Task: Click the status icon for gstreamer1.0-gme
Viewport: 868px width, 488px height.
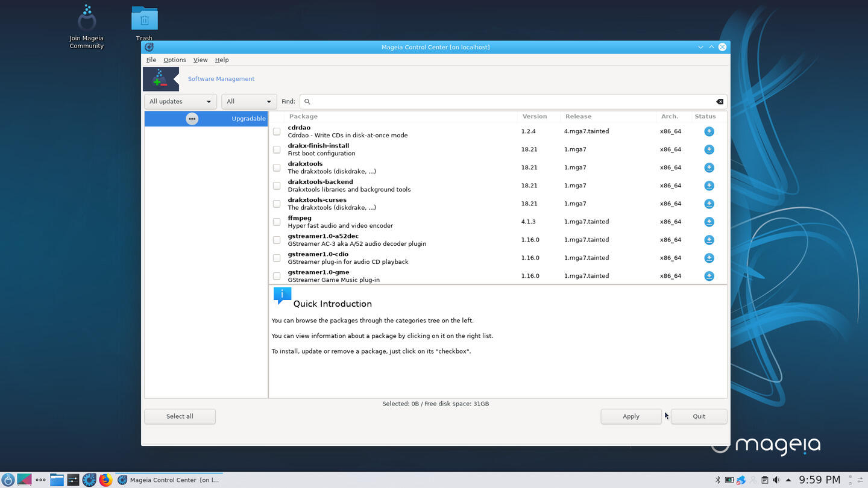Action: tap(709, 276)
